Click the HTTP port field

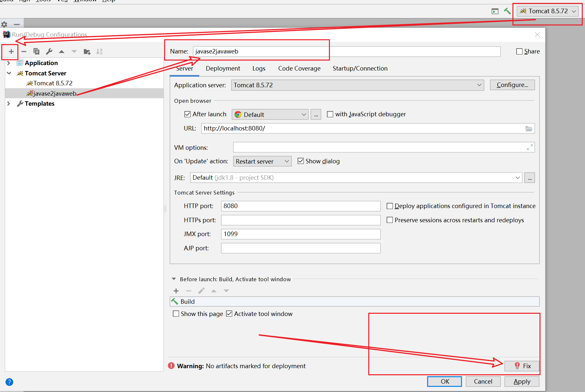[x=301, y=206]
